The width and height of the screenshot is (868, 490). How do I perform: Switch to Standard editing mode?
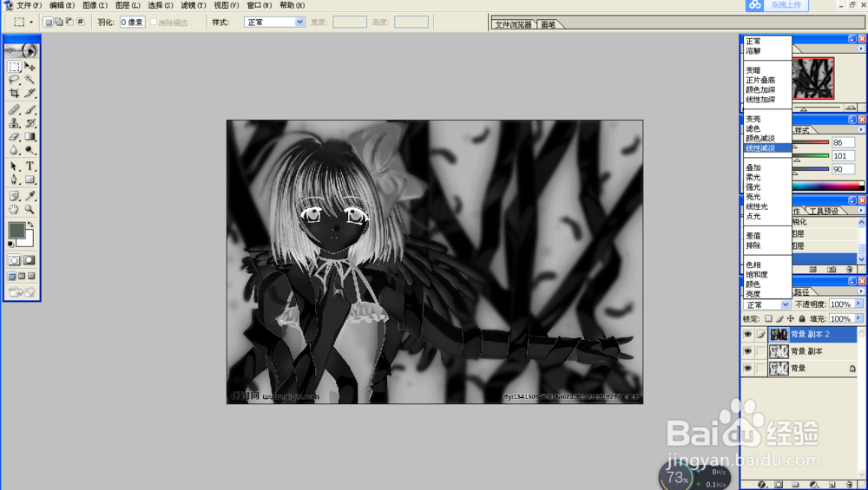click(x=15, y=260)
